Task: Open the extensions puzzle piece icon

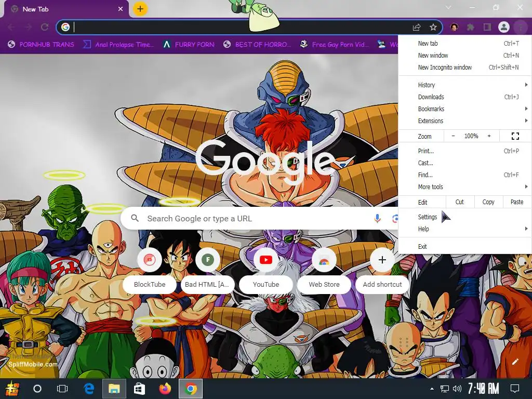Action: [470, 27]
